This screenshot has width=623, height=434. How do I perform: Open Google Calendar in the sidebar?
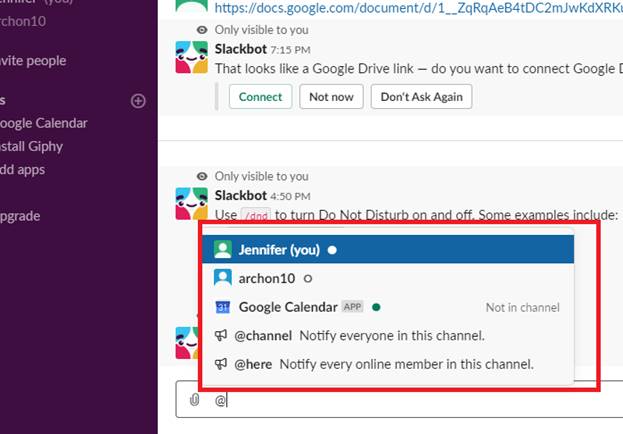[43, 123]
